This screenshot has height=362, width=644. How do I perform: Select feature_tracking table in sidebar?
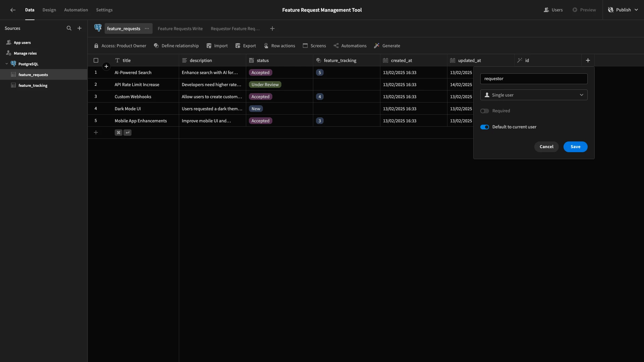tap(44, 85)
